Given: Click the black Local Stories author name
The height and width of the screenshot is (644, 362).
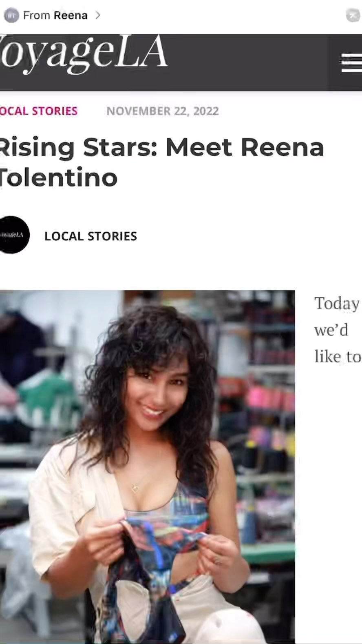Looking at the screenshot, I should pyautogui.click(x=90, y=236).
